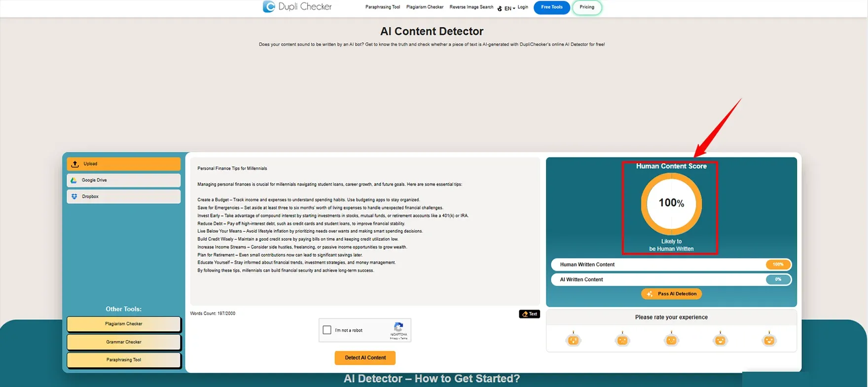
Task: Click the upload arrow icon
Action: (75, 164)
